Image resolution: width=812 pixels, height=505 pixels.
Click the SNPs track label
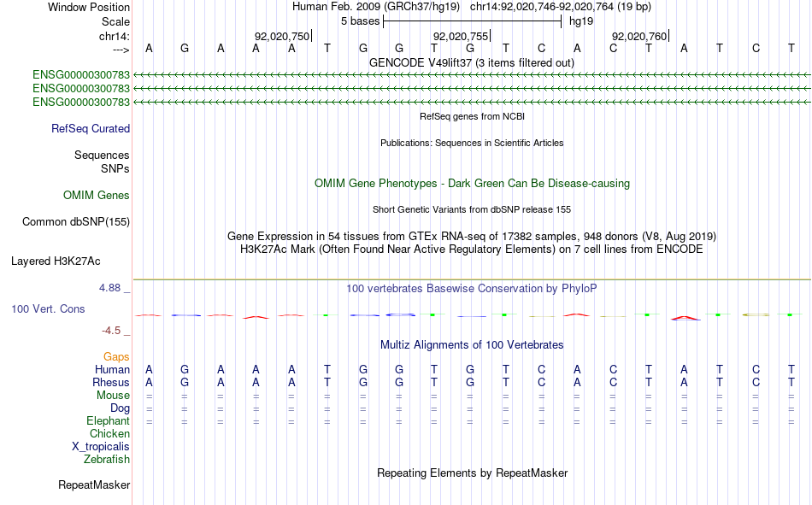pos(115,169)
